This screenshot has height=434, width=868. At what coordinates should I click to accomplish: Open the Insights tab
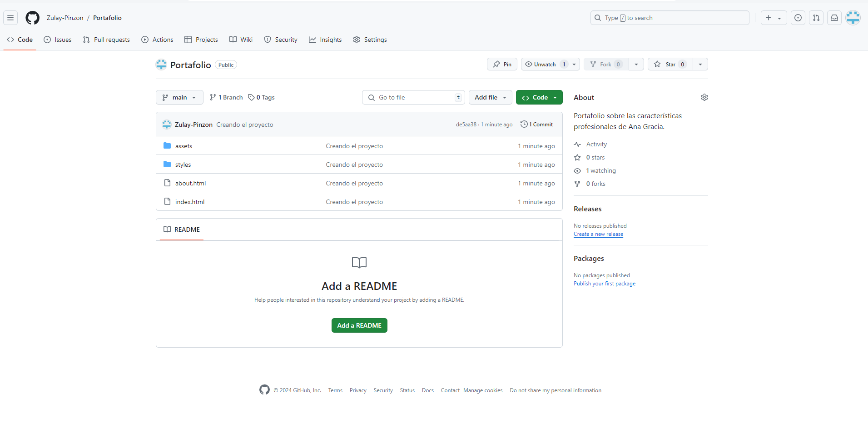point(325,40)
